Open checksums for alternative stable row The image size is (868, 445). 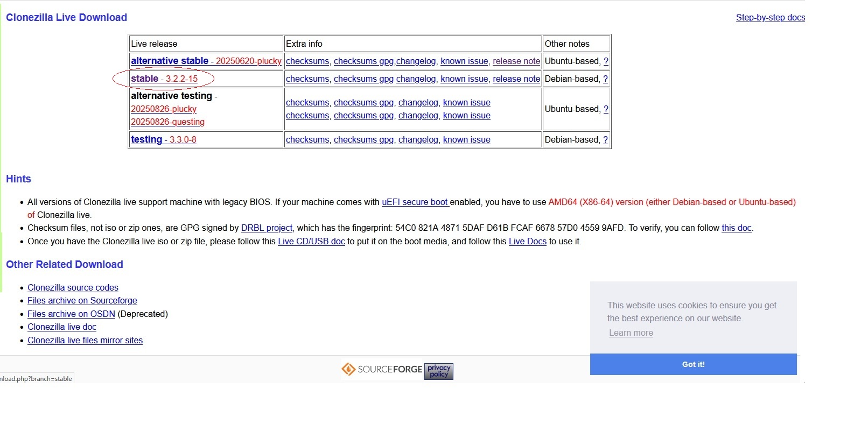[307, 61]
